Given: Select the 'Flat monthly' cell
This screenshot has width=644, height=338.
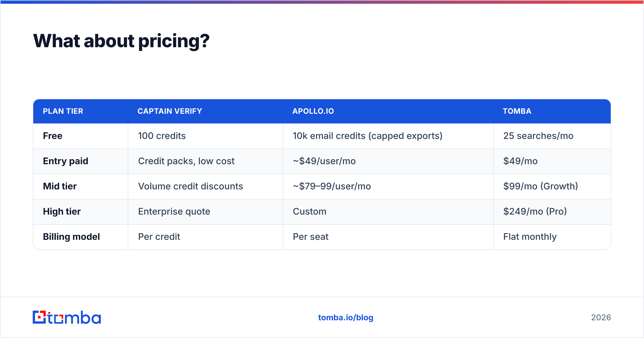Looking at the screenshot, I should pos(552,237).
